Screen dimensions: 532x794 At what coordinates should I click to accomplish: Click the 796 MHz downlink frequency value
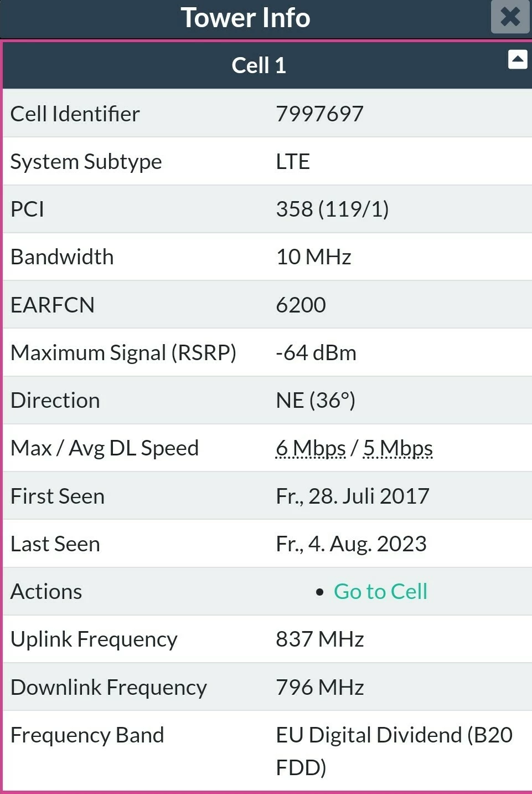coord(319,688)
